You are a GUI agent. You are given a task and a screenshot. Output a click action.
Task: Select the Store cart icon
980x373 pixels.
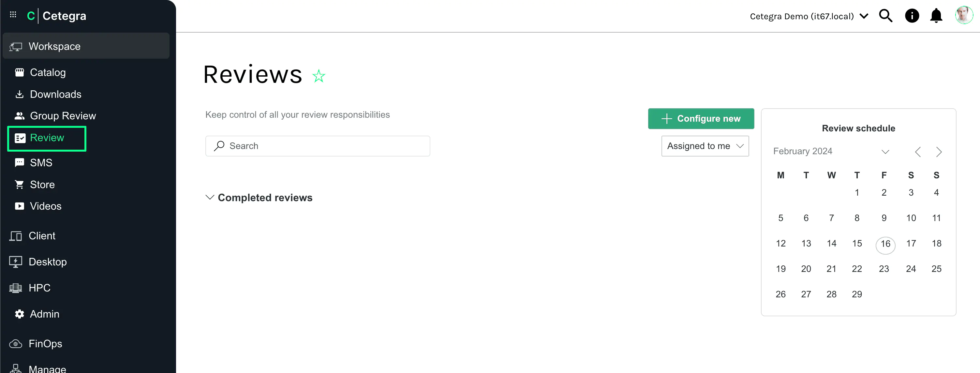(x=20, y=184)
